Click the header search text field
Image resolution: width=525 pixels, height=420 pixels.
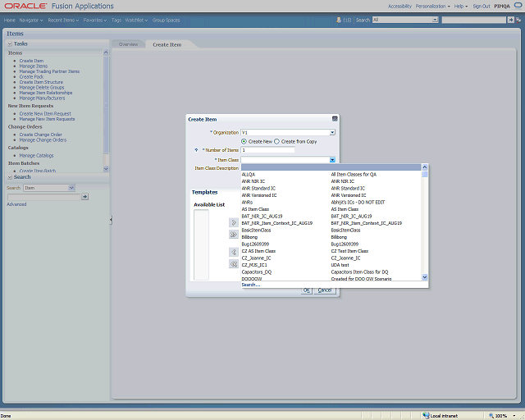click(474, 20)
